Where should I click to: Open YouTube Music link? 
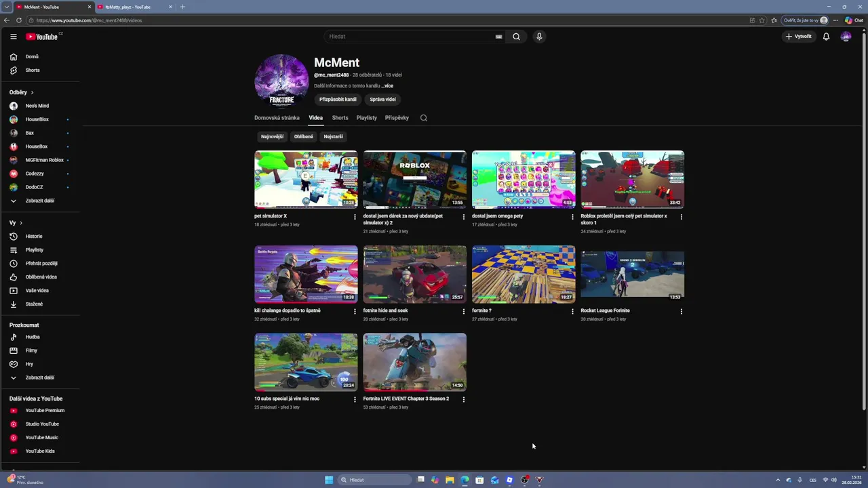tap(41, 438)
